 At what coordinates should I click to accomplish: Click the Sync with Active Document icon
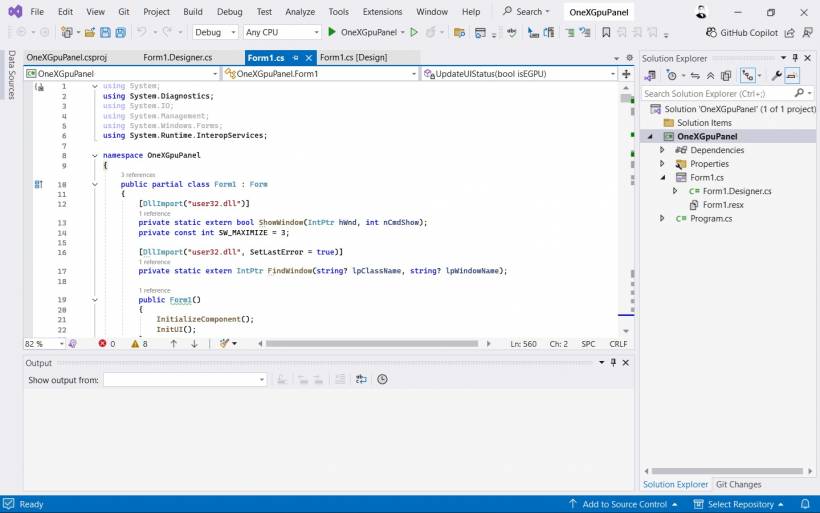pos(697,75)
